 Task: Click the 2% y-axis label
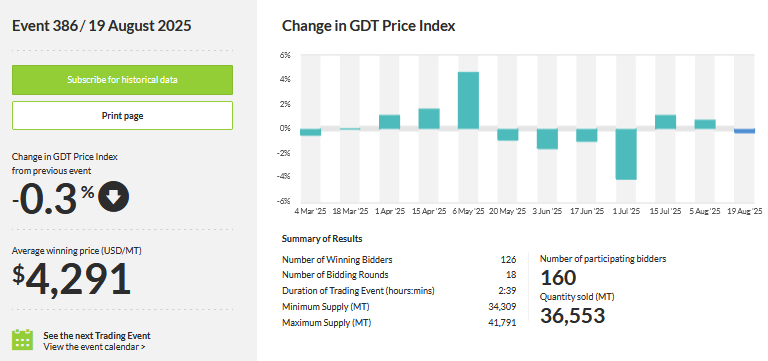(285, 104)
